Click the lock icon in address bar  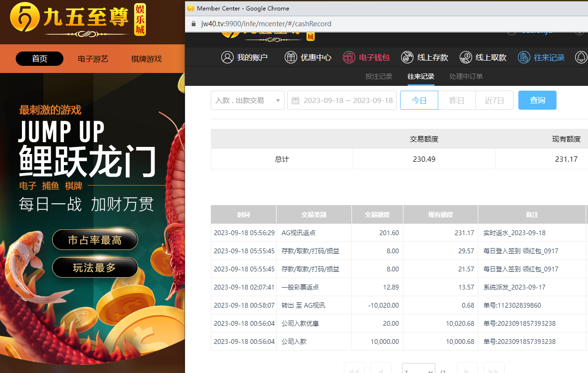coord(193,24)
